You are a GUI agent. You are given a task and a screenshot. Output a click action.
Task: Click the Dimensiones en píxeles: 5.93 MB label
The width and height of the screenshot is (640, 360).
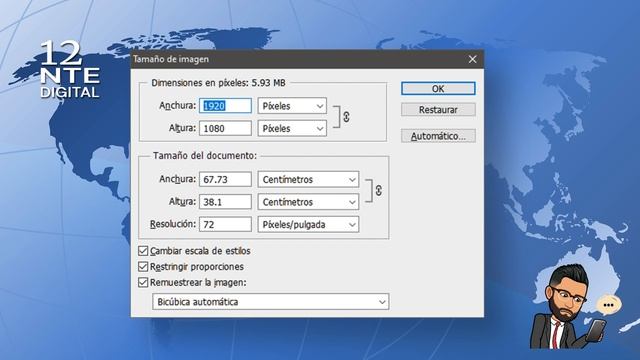(x=218, y=83)
